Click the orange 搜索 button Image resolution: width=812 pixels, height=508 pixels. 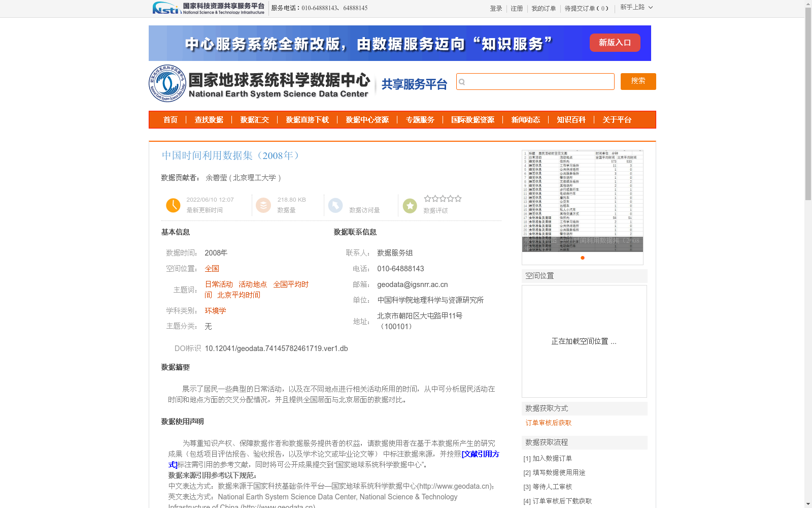[638, 81]
